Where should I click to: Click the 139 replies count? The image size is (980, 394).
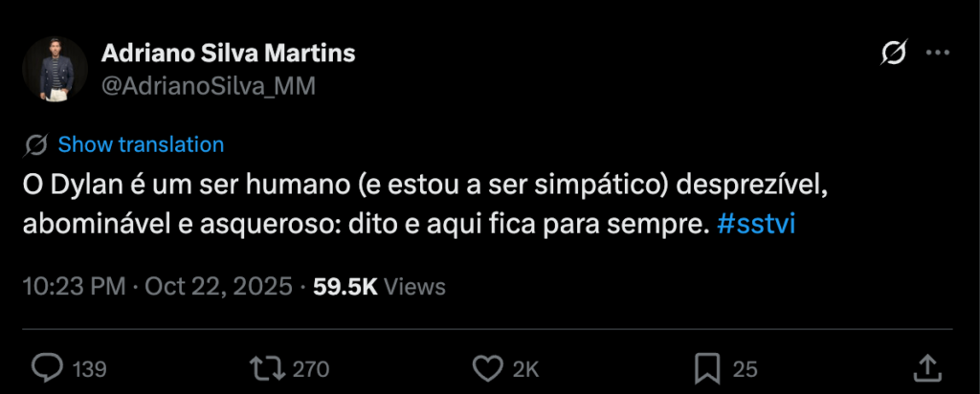tap(90, 369)
